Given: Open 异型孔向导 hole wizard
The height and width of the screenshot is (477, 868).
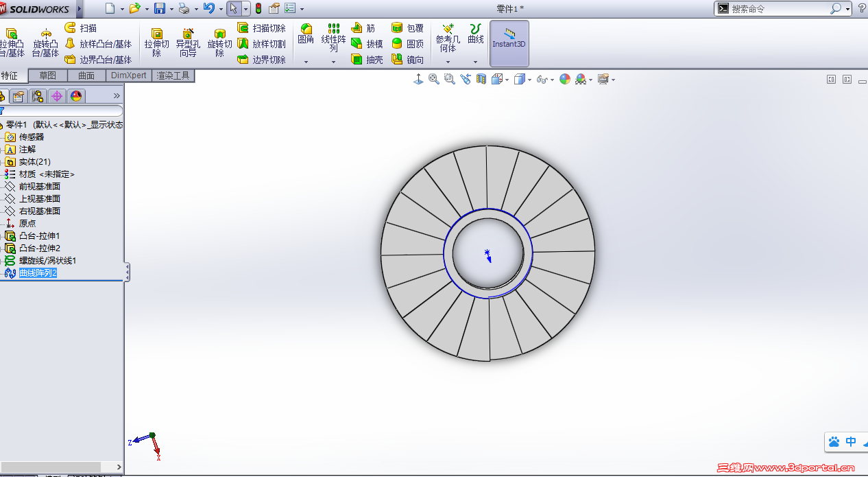Looking at the screenshot, I should [188, 43].
